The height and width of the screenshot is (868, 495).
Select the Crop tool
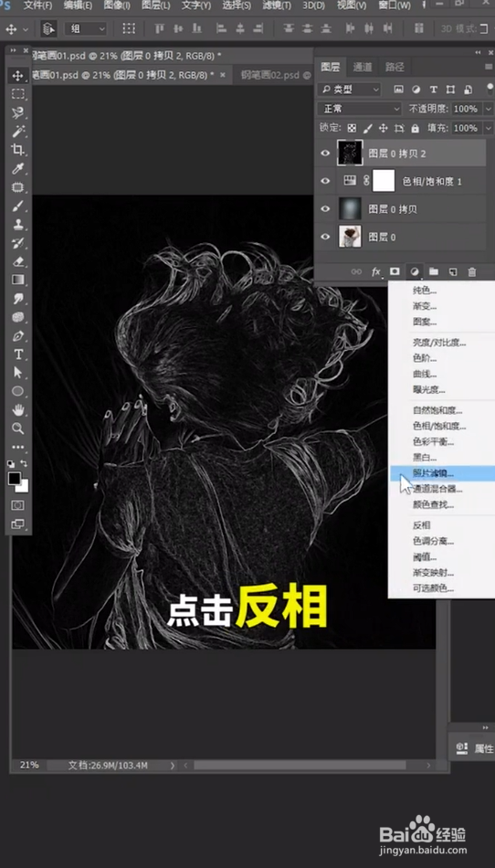[18, 150]
